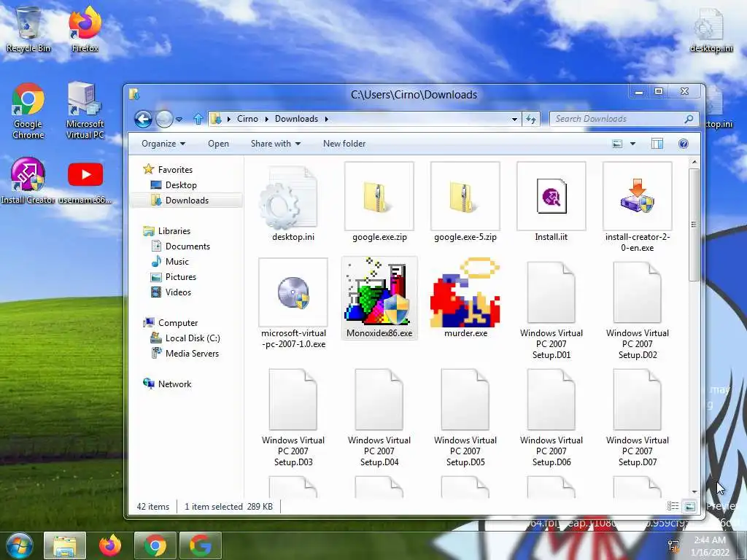Image resolution: width=747 pixels, height=560 pixels.
Task: Open the Pictures library
Action: (174, 276)
